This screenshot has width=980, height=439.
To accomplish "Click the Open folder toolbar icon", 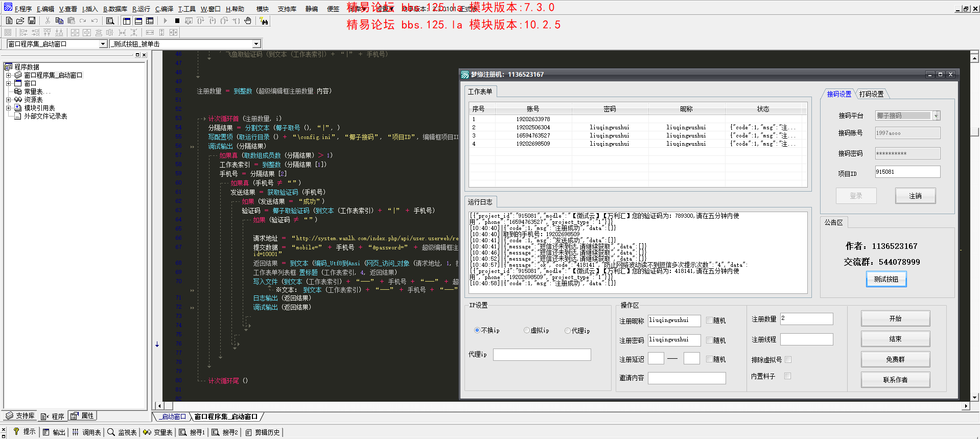I will (x=20, y=21).
